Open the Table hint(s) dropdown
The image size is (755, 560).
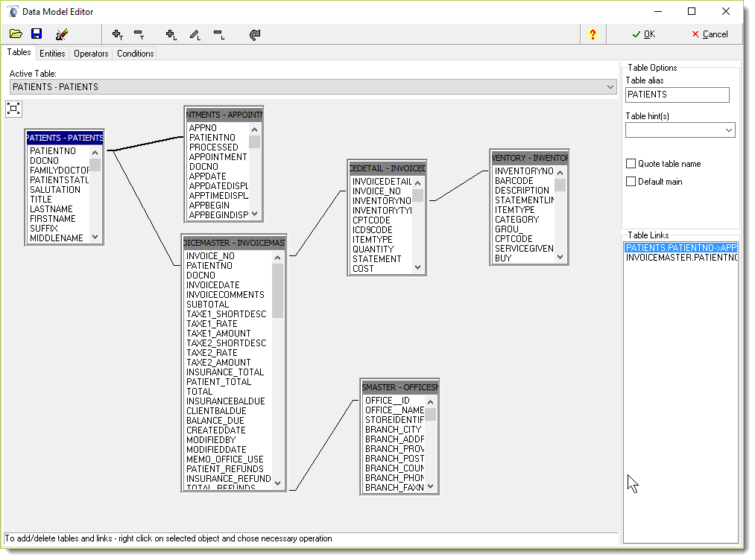point(728,130)
